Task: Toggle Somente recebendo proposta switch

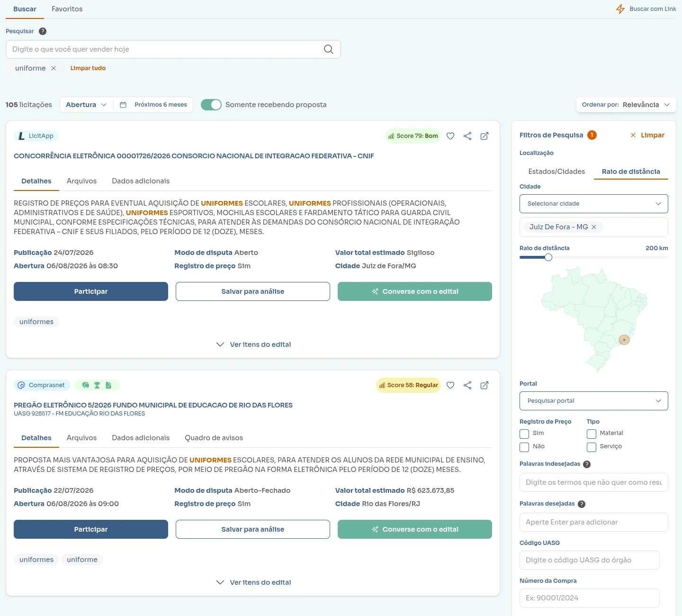Action: click(211, 105)
